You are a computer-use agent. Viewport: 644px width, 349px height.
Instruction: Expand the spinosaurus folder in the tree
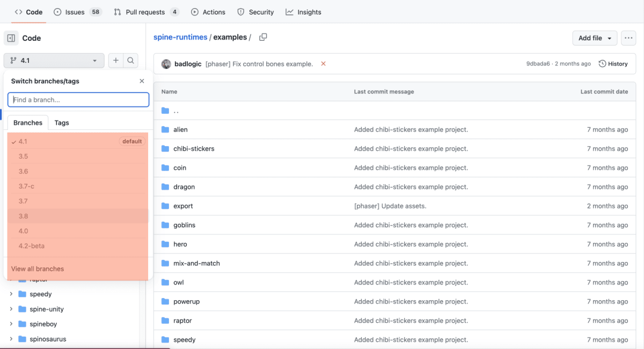11,339
